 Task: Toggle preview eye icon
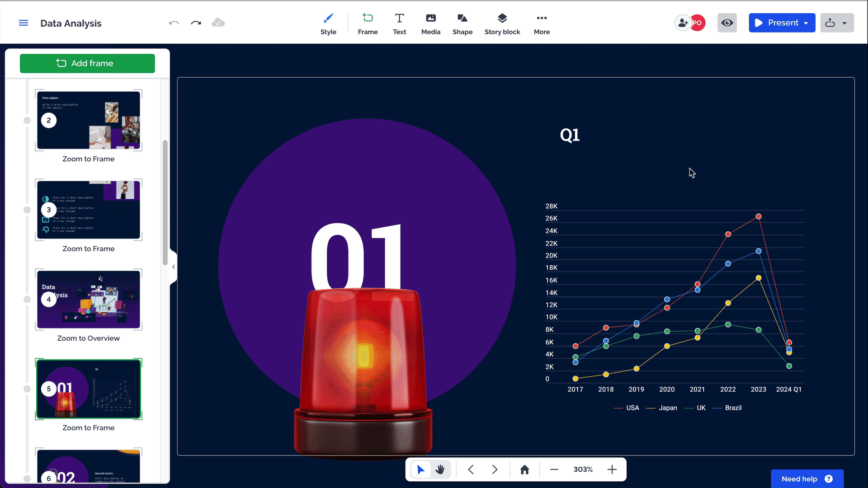click(727, 23)
